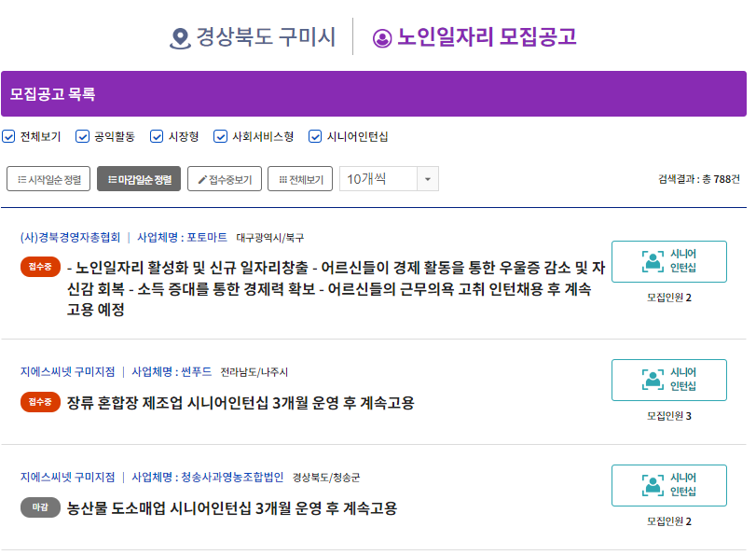Viewport: 756px width, 555px height.
Task: Click 모집인원 2 under the 포토마트 listing
Action: click(x=668, y=298)
